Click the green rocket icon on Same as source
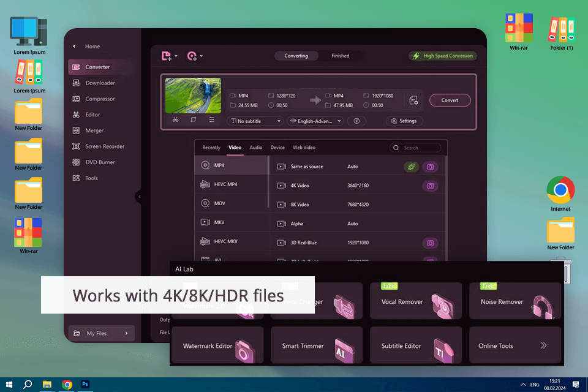The image size is (588, 392). pos(412,167)
